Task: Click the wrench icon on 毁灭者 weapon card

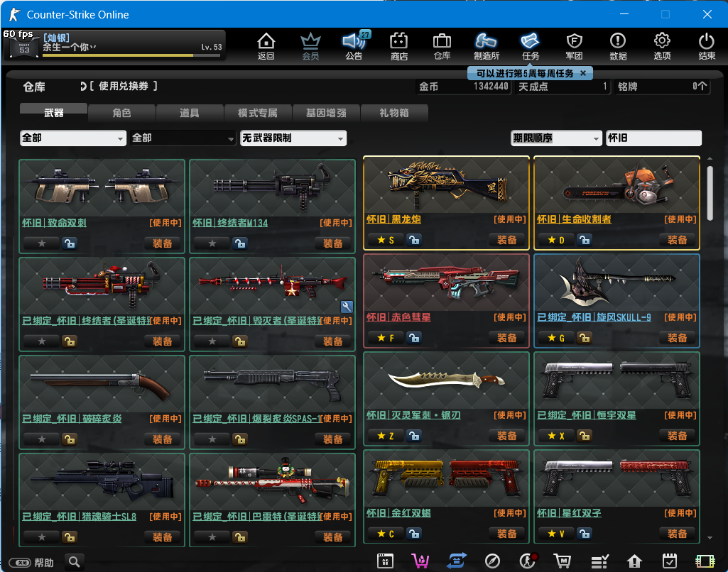Action: click(x=347, y=307)
